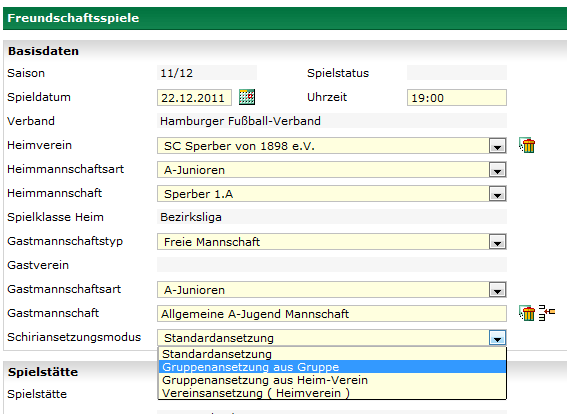This screenshot has height=414, width=567.
Task: Focus the Uhrzeit field showing 19:00
Action: [x=457, y=98]
